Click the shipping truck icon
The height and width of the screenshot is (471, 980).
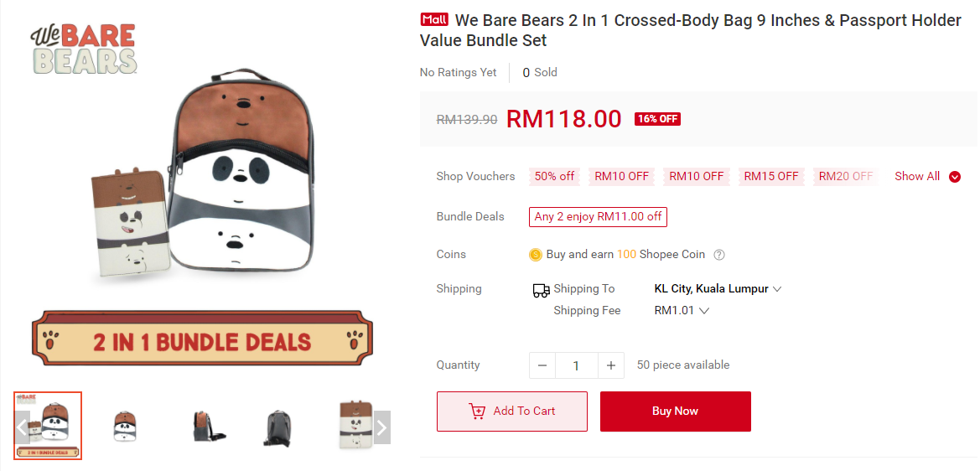pos(541,291)
